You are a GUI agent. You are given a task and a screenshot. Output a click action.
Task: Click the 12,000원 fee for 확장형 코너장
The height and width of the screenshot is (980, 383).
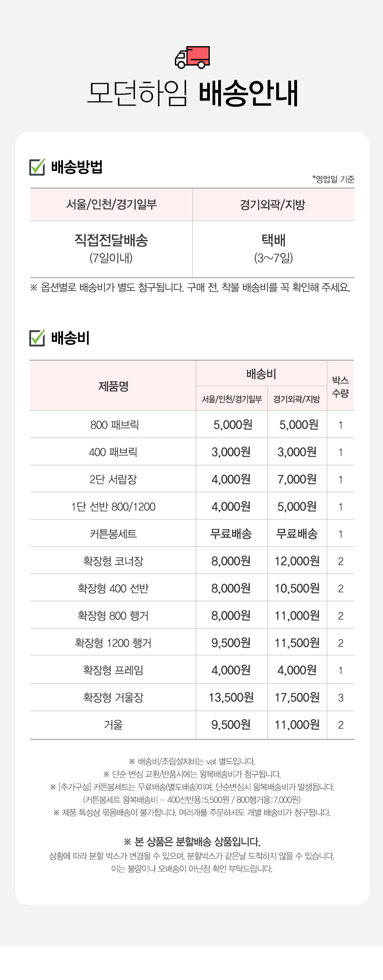click(297, 561)
